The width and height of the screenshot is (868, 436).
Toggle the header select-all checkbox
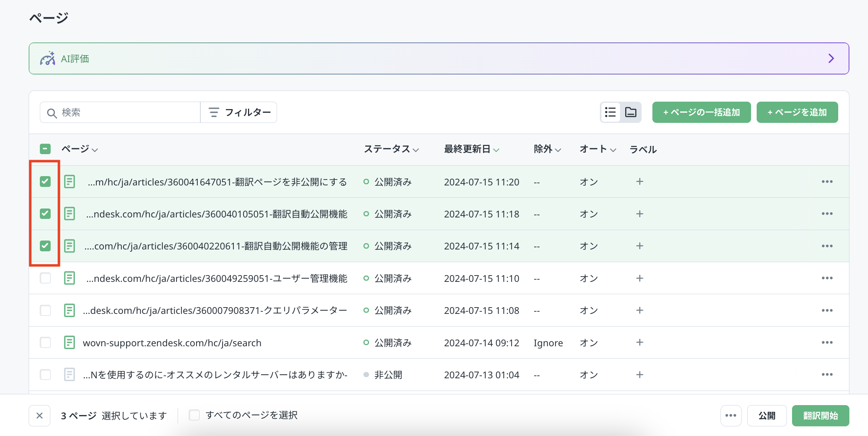[x=45, y=149]
